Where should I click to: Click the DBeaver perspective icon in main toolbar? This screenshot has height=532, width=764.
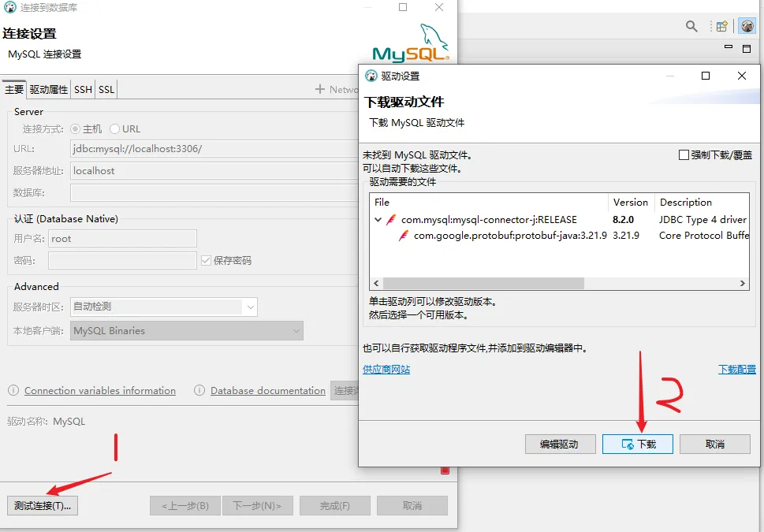747,26
